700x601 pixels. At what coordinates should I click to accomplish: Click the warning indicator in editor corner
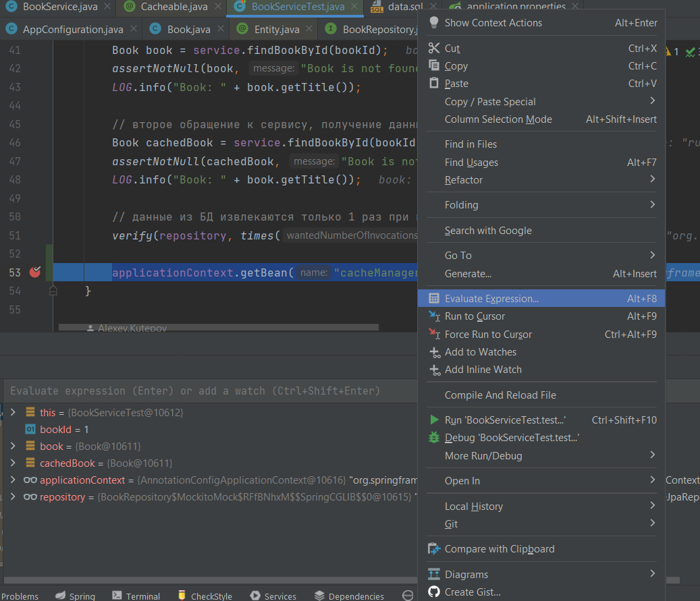point(672,52)
